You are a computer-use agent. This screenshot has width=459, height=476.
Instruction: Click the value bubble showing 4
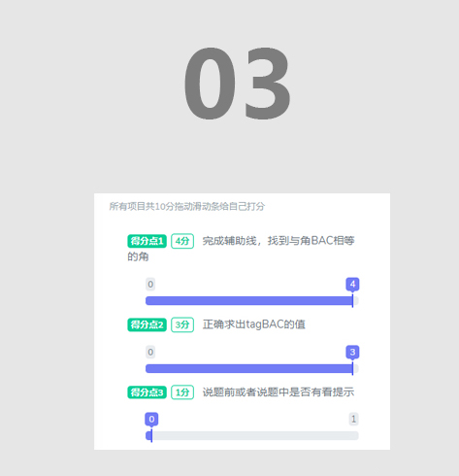click(352, 285)
